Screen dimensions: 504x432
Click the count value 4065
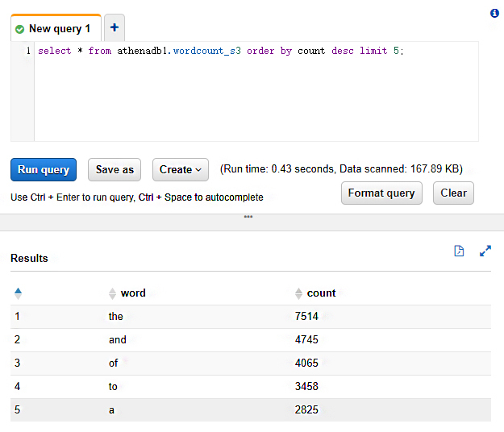pyautogui.click(x=306, y=363)
